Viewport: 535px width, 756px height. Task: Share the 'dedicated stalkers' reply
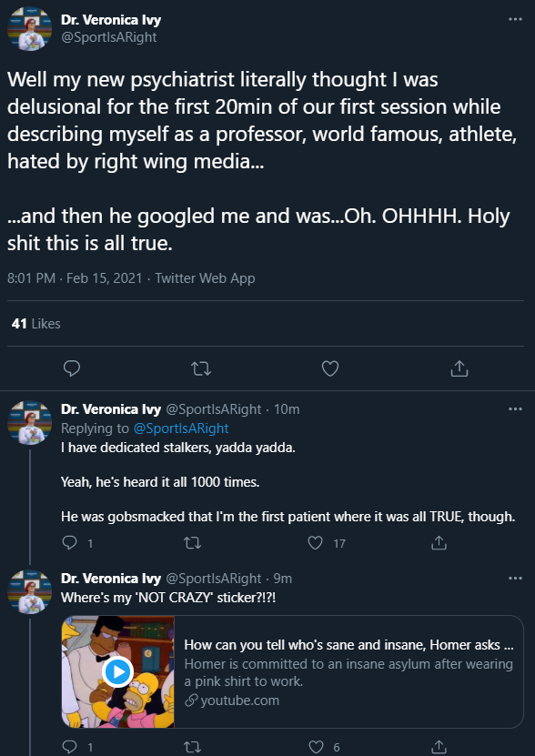438,543
